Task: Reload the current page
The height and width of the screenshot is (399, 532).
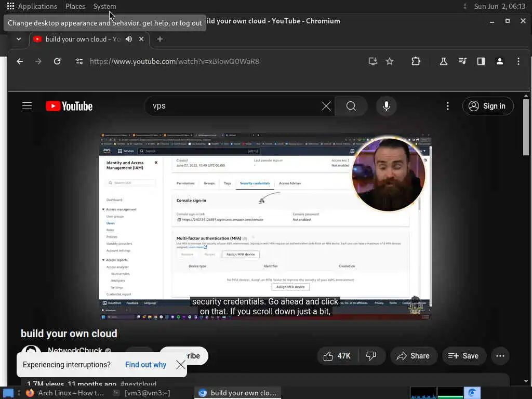Action: (x=57, y=61)
